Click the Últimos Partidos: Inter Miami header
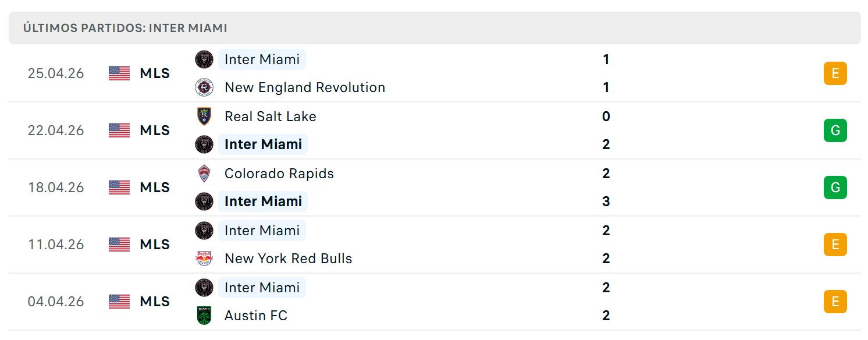 pyautogui.click(x=125, y=28)
